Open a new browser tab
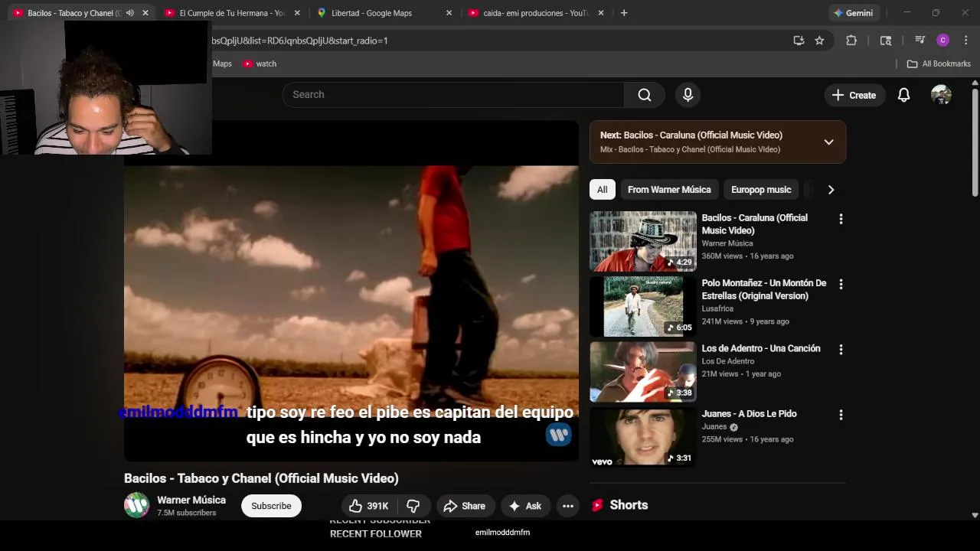The image size is (980, 551). [x=624, y=13]
